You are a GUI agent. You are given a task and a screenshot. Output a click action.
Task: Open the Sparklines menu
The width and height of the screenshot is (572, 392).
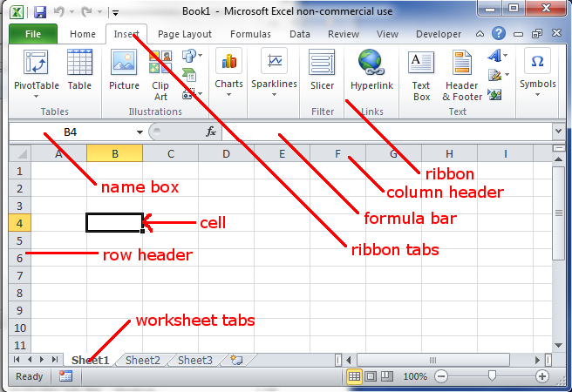click(274, 72)
